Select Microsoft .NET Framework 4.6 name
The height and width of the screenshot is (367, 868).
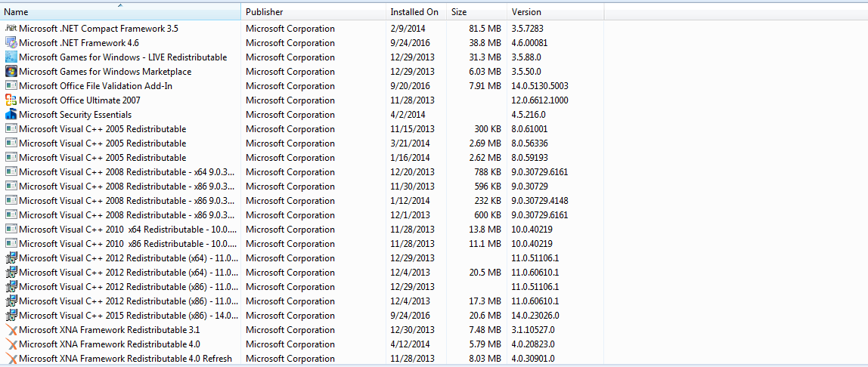(x=79, y=42)
